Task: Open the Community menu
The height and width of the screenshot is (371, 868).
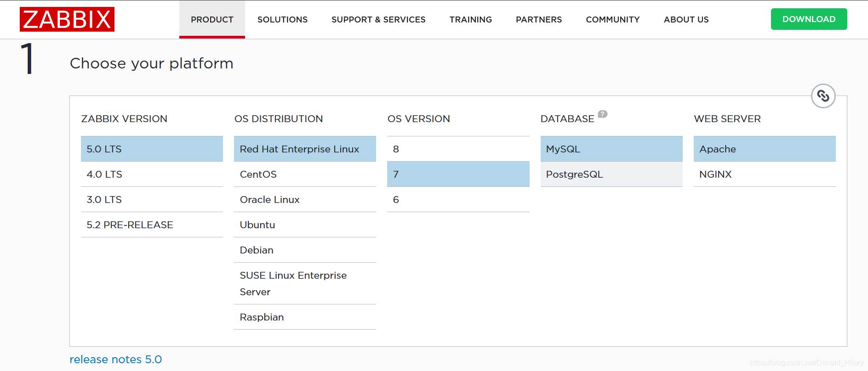Action: (x=613, y=19)
